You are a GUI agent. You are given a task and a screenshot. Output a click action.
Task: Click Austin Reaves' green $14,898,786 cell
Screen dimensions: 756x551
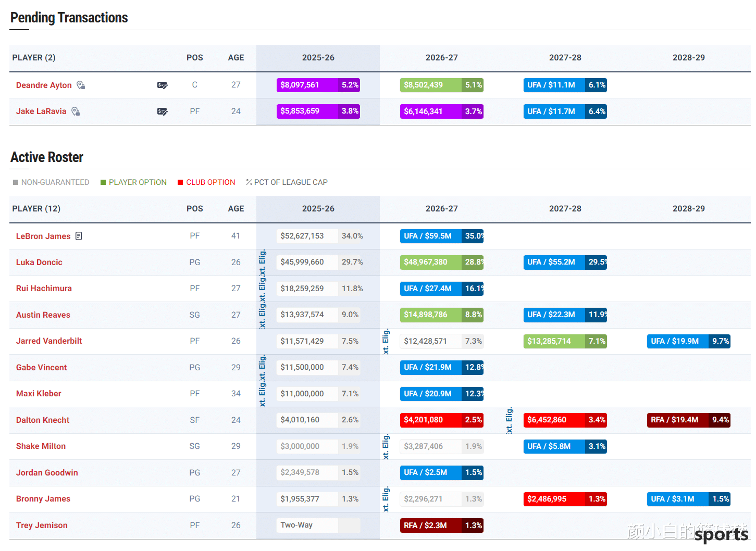coord(441,315)
